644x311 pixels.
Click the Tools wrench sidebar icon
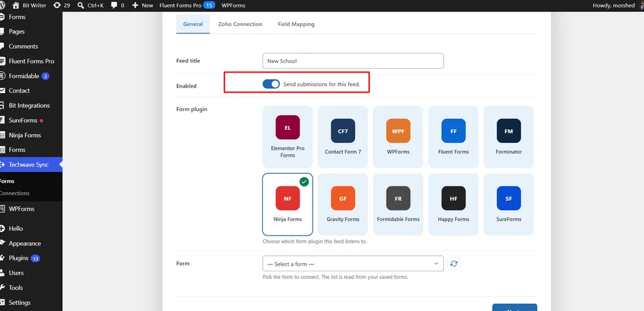(x=2, y=288)
